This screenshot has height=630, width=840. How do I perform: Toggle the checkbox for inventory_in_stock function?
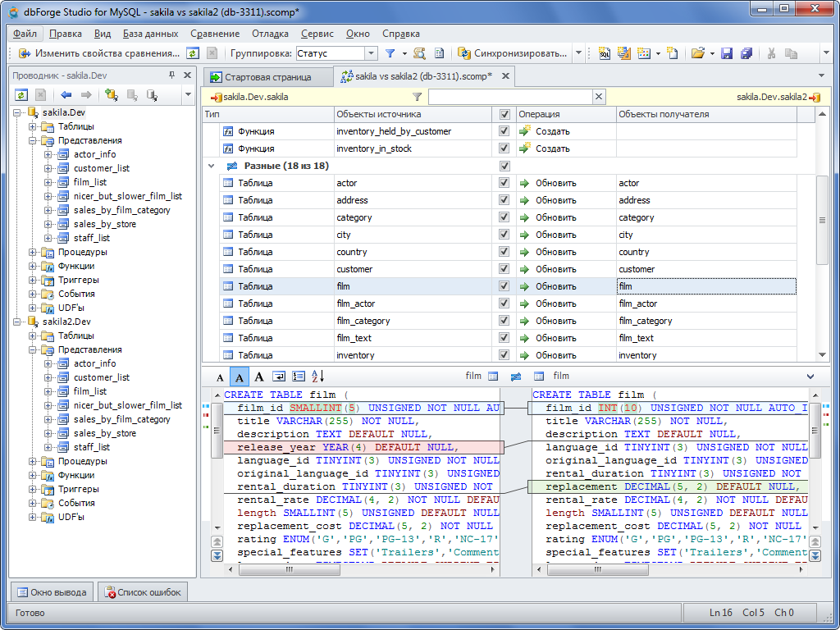[504, 148]
